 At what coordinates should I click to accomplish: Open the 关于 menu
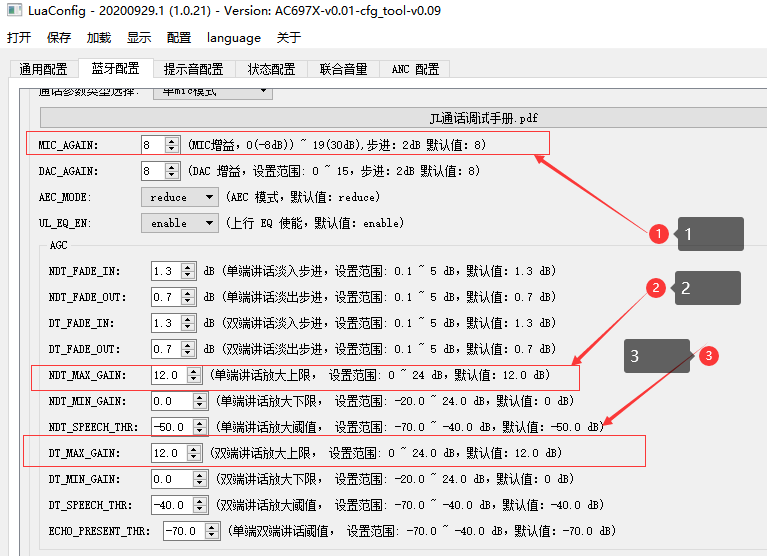point(289,38)
